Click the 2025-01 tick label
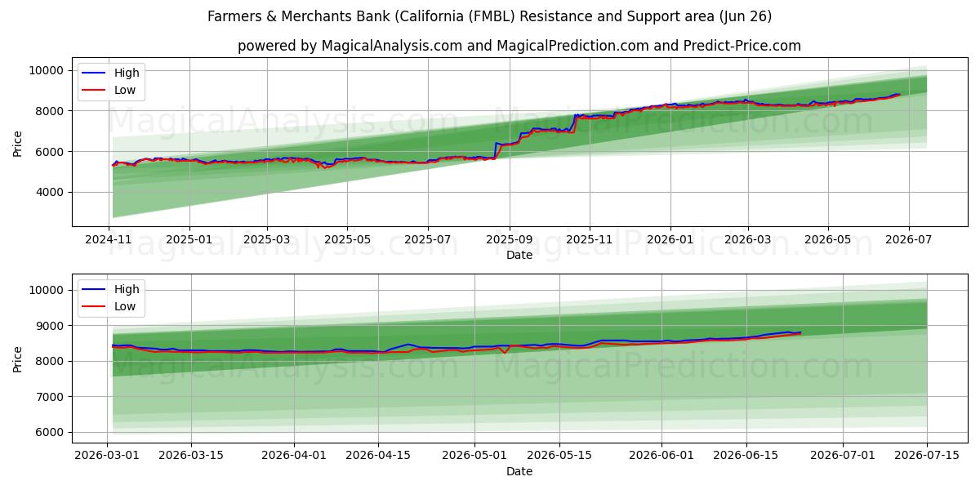Screen dimensions: 980x490 click(x=189, y=239)
